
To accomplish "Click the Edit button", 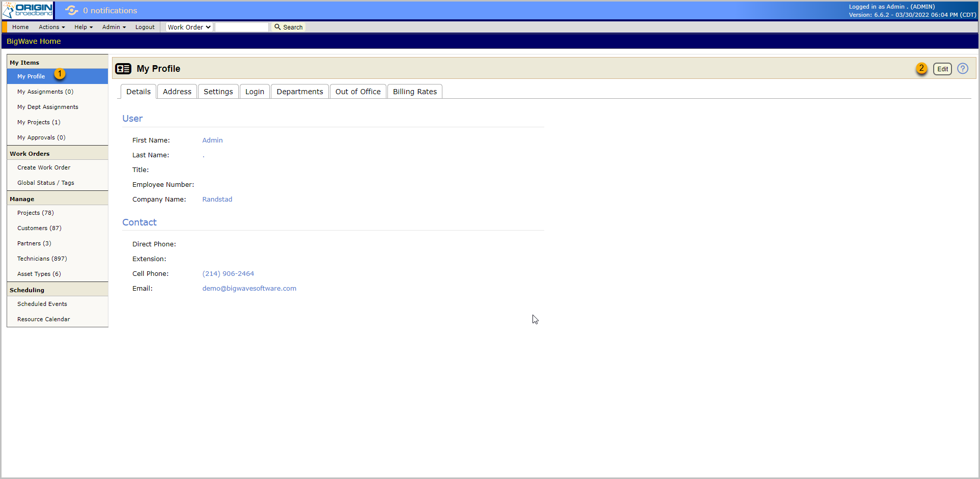I will point(942,69).
